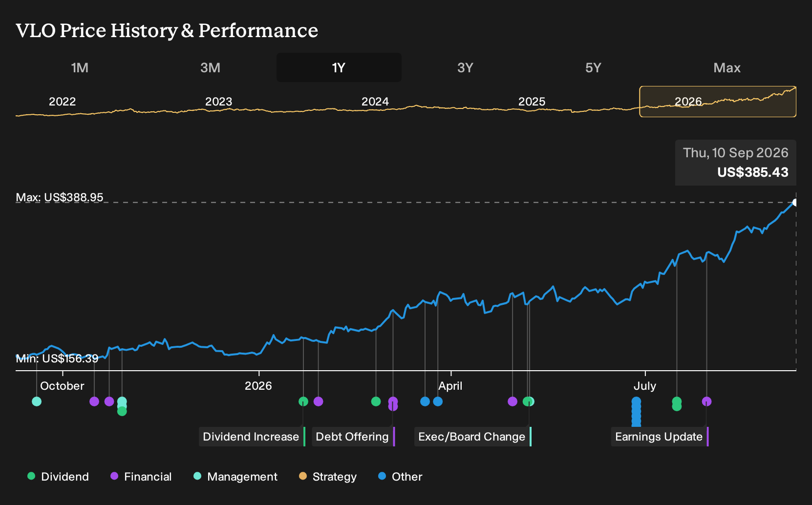The width and height of the screenshot is (812, 505).
Task: Click the US$385.43 tooltip price
Action: pyautogui.click(x=752, y=172)
